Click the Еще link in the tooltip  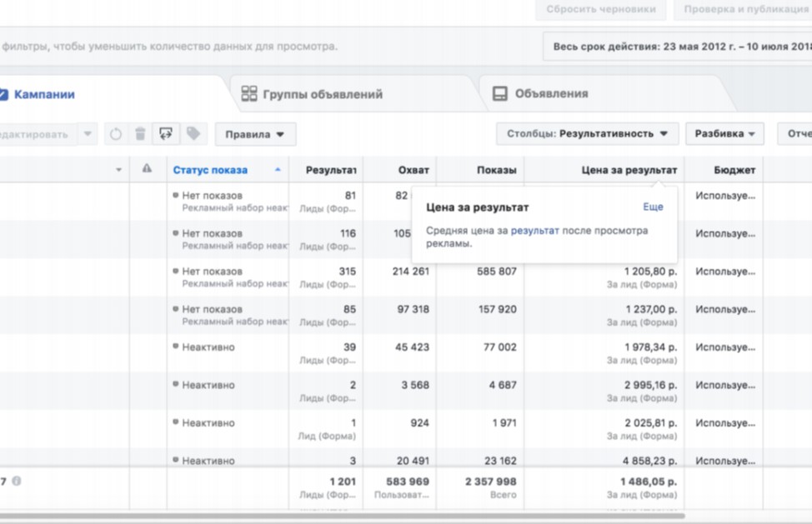(x=653, y=207)
